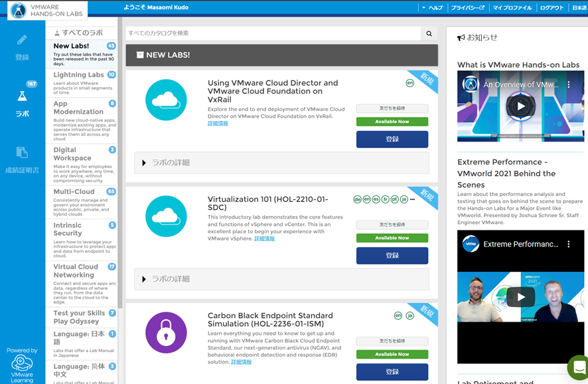Image resolution: width=588 pixels, height=384 pixels.
Task: Click the search magnifier icon
Action: tap(429, 33)
